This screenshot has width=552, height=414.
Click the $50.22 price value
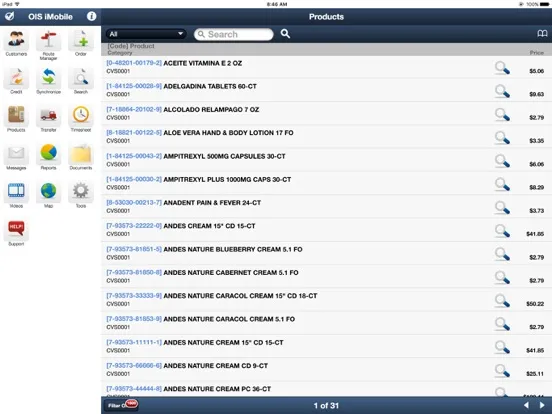[535, 304]
